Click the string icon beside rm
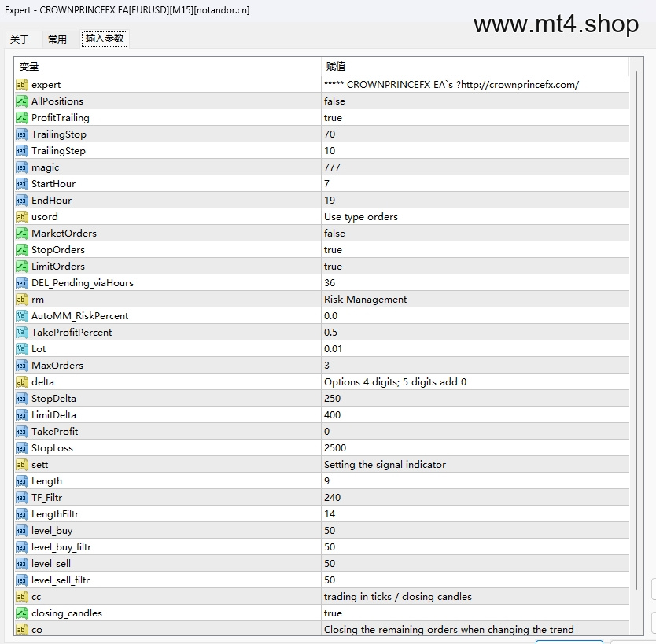 coord(22,300)
